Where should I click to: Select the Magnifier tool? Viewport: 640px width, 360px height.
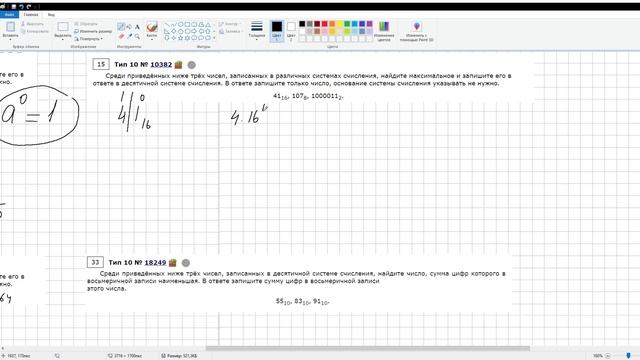click(x=137, y=36)
